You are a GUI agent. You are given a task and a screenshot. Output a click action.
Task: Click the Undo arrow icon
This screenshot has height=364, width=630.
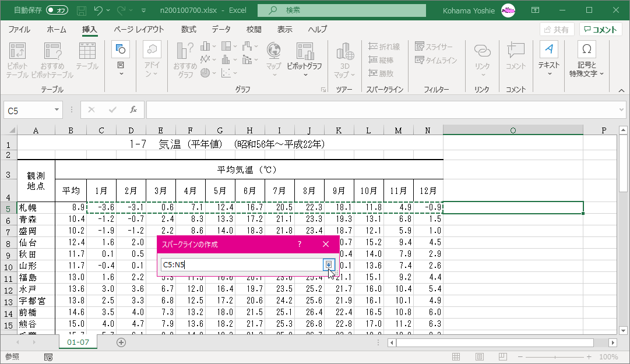pos(98,10)
